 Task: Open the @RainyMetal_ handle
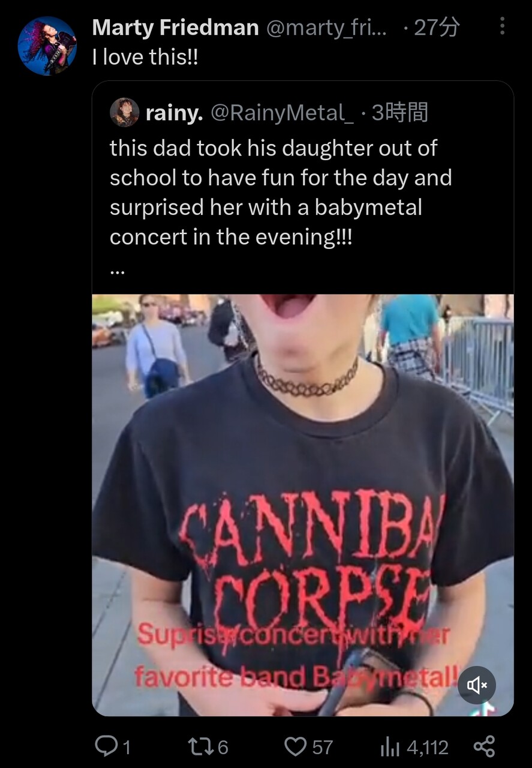[x=281, y=112]
